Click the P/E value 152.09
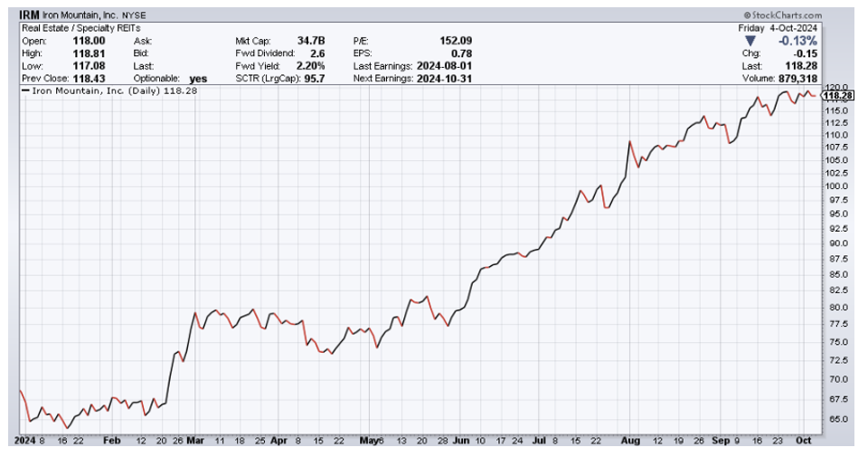868x457 pixels. tap(456, 41)
